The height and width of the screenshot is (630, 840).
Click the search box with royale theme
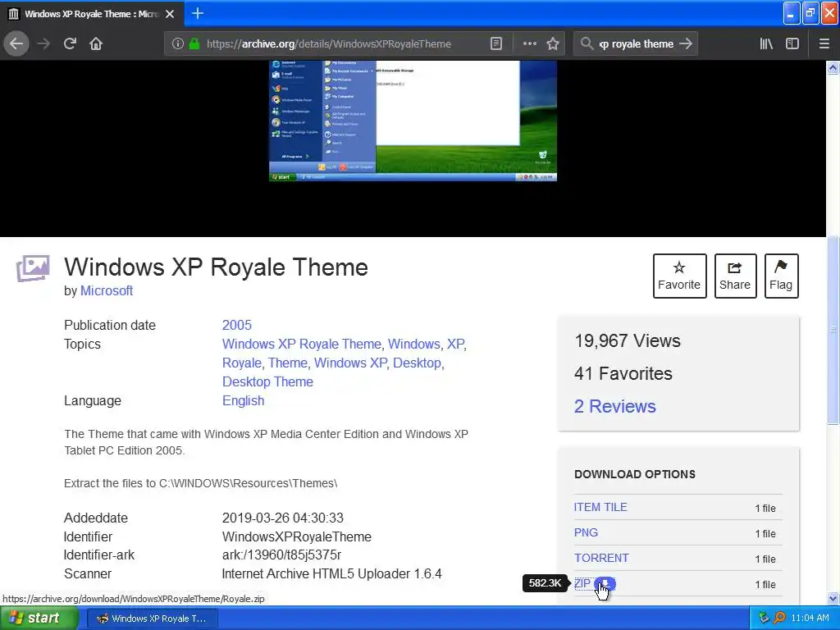click(x=636, y=44)
